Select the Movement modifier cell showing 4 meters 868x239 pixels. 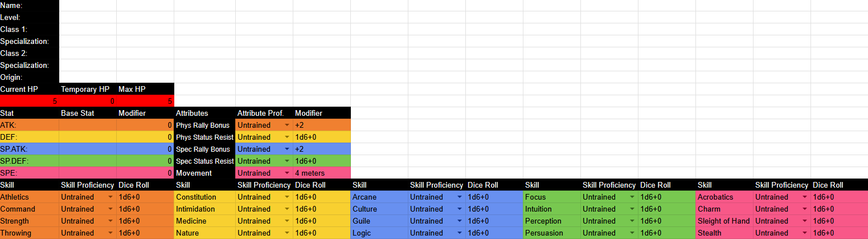(x=322, y=173)
